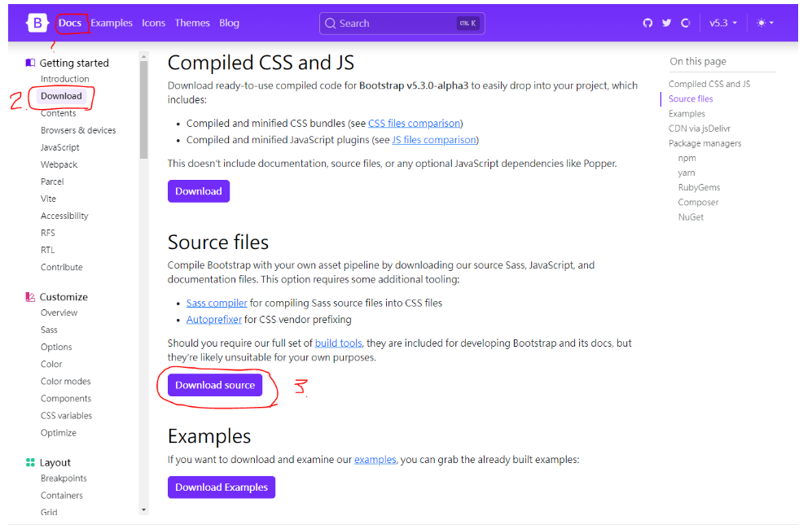Open the GitHub icon link
812x529 pixels.
coord(647,24)
